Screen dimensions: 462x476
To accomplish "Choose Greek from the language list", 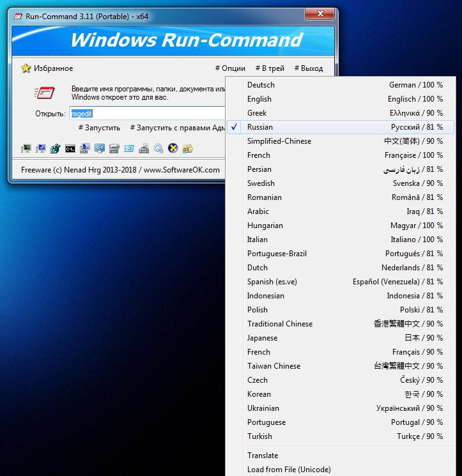I will point(341,113).
